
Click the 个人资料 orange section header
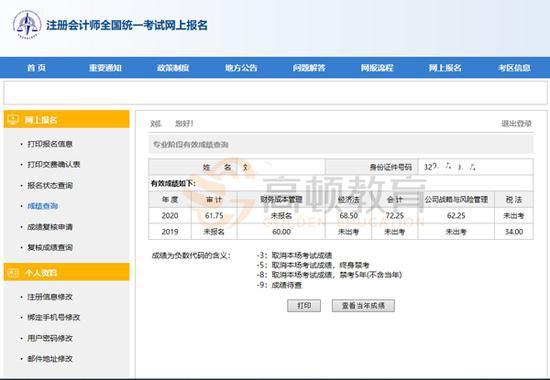pyautogui.click(x=66, y=272)
